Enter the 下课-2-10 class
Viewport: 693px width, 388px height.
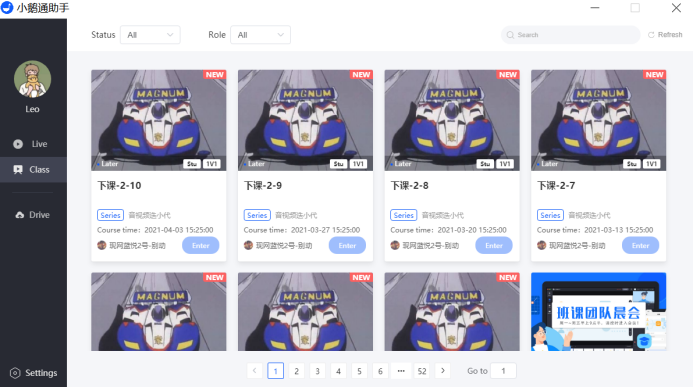click(x=201, y=245)
